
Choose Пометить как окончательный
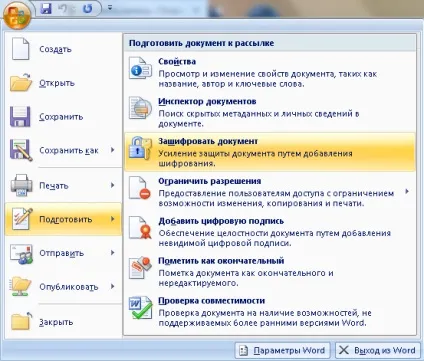tap(270, 271)
